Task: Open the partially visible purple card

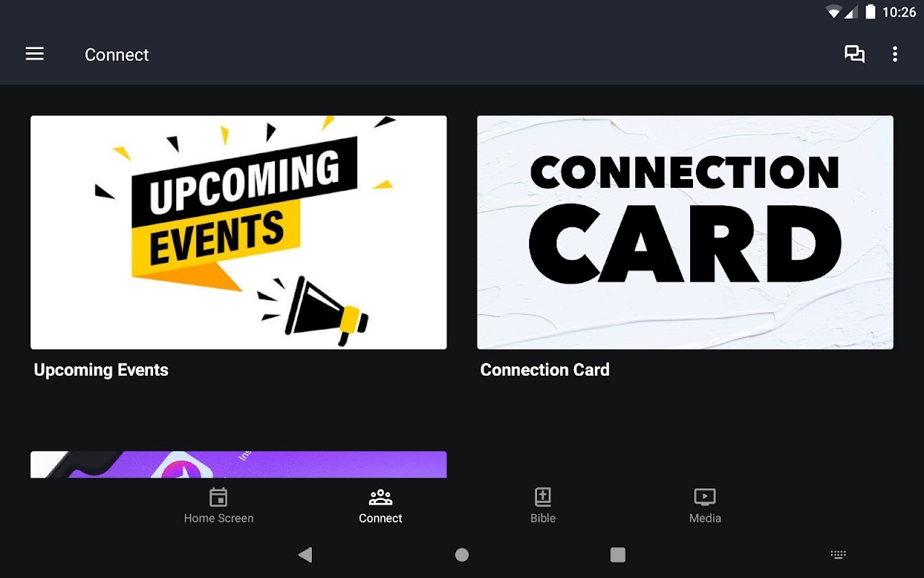Action: tap(238, 465)
